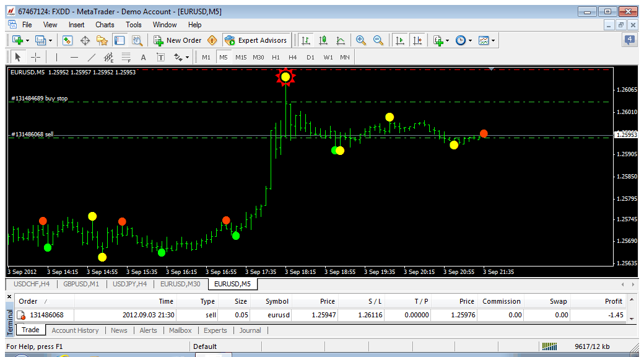Open the Insert menu
Image resolution: width=644 pixels, height=357 pixels.
pos(76,25)
